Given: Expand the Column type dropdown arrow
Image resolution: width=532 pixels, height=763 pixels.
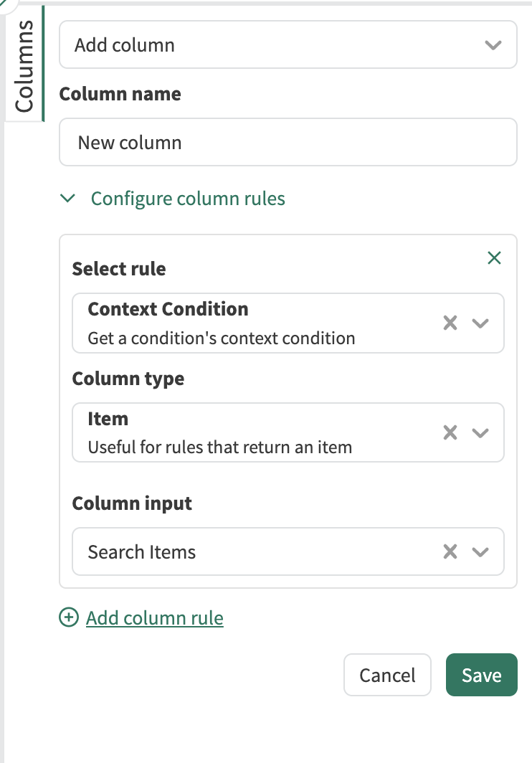Looking at the screenshot, I should pos(480,432).
